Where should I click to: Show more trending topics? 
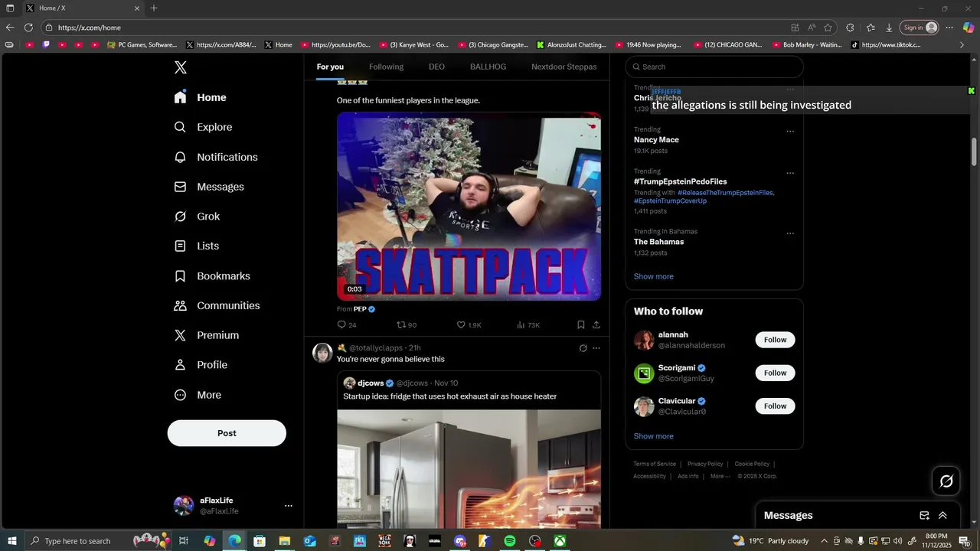click(654, 276)
